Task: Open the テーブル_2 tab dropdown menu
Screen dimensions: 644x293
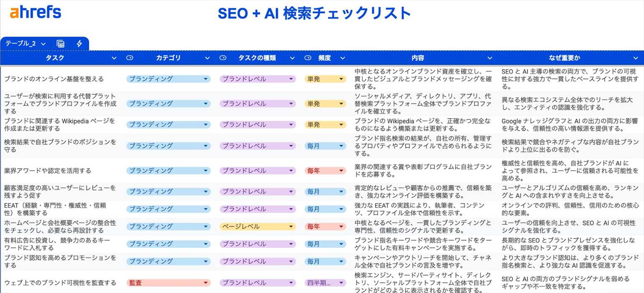Action: tap(43, 43)
